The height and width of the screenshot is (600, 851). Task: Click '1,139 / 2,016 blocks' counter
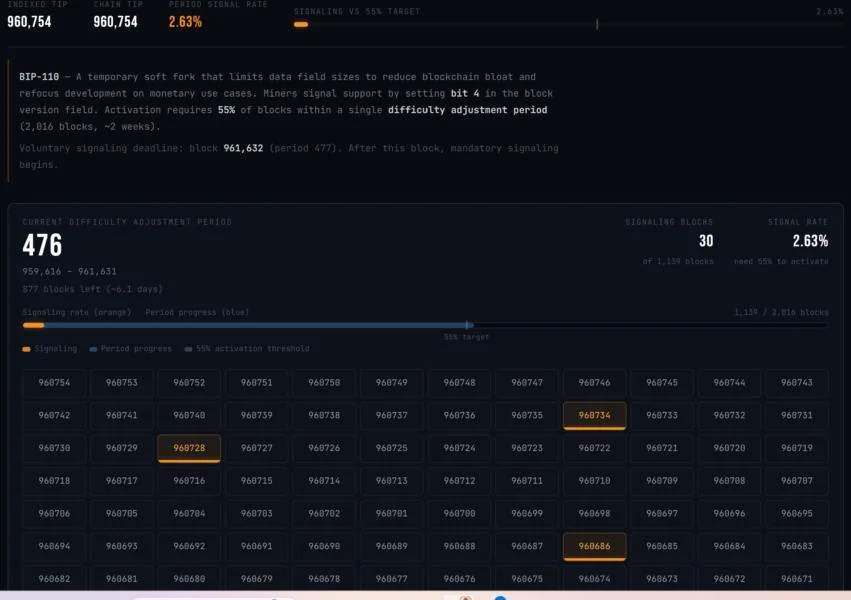point(782,312)
